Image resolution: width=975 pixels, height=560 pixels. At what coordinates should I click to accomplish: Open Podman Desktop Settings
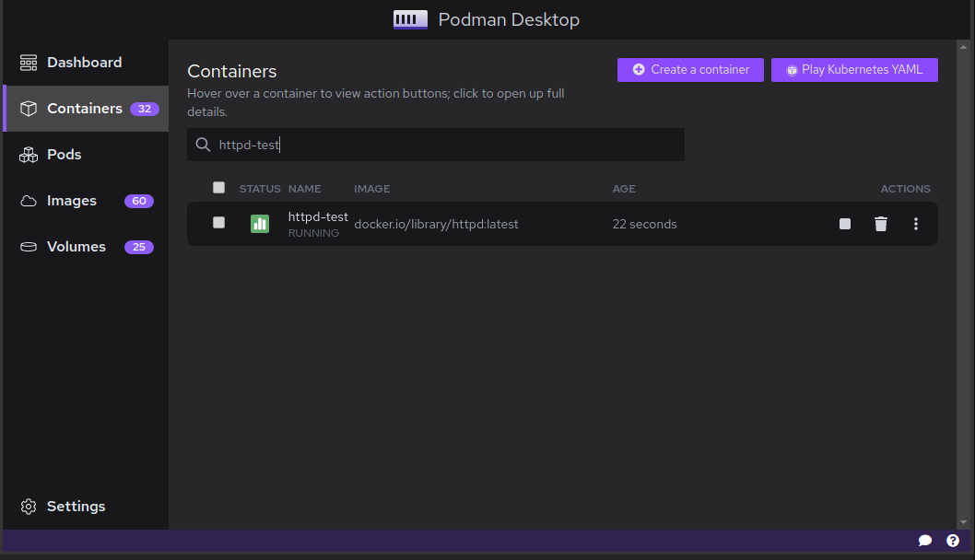pos(76,506)
